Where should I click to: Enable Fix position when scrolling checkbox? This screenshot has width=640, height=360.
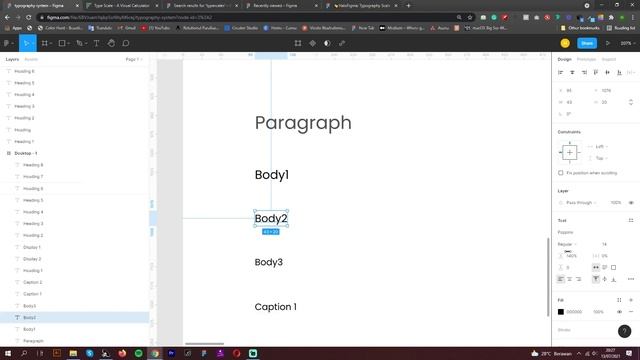[x=561, y=173]
